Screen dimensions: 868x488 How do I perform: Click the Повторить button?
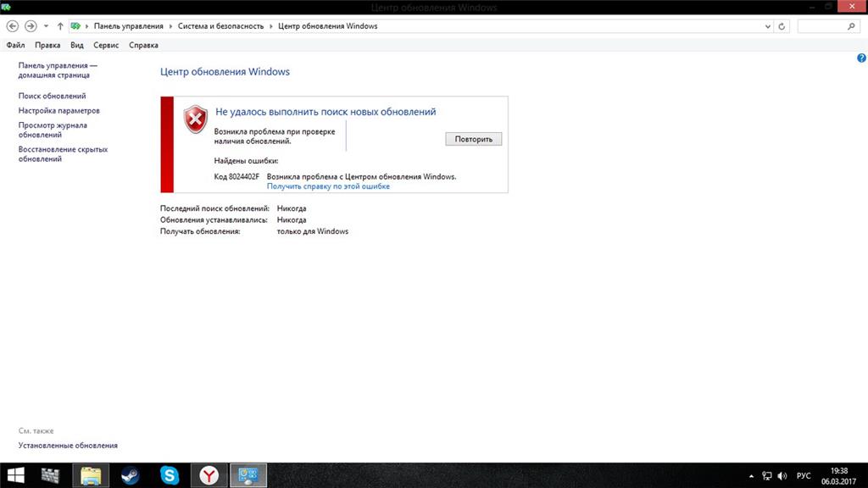click(x=473, y=139)
